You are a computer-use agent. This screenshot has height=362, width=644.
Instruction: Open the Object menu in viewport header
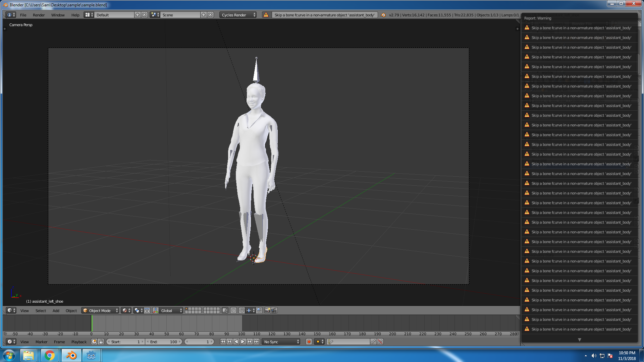point(71,310)
